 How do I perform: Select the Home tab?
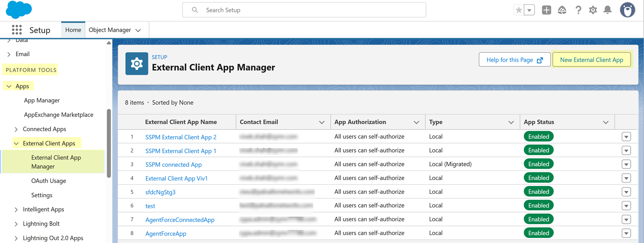[73, 30]
